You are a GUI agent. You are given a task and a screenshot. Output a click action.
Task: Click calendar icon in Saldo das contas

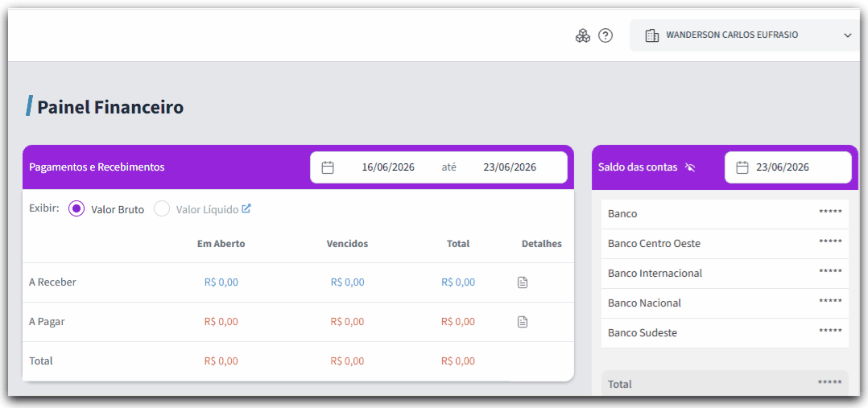coord(742,167)
